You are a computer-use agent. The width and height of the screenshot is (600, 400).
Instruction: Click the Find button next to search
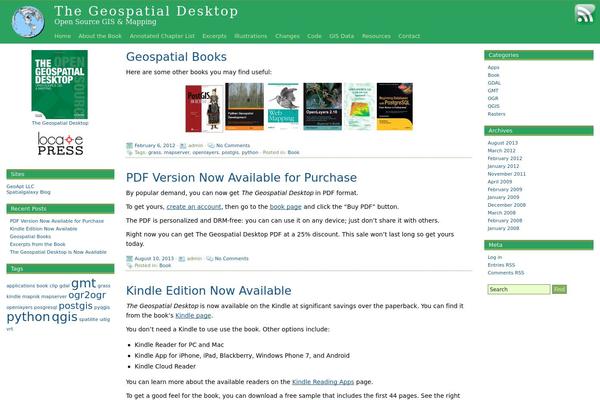559,289
